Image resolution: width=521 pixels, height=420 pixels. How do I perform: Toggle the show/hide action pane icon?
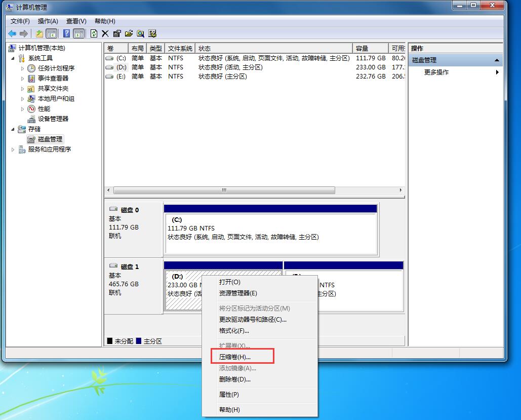coord(78,33)
